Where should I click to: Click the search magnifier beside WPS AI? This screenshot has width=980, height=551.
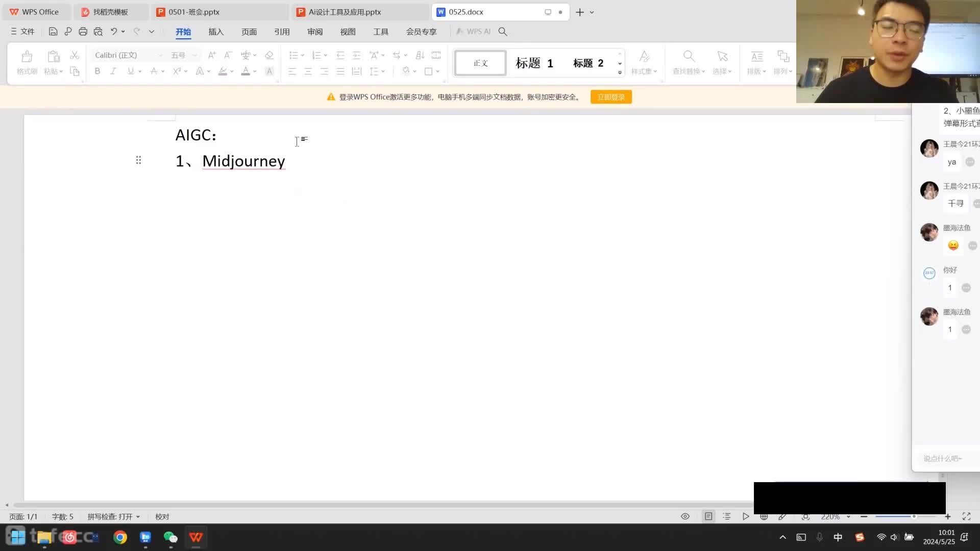(x=503, y=32)
